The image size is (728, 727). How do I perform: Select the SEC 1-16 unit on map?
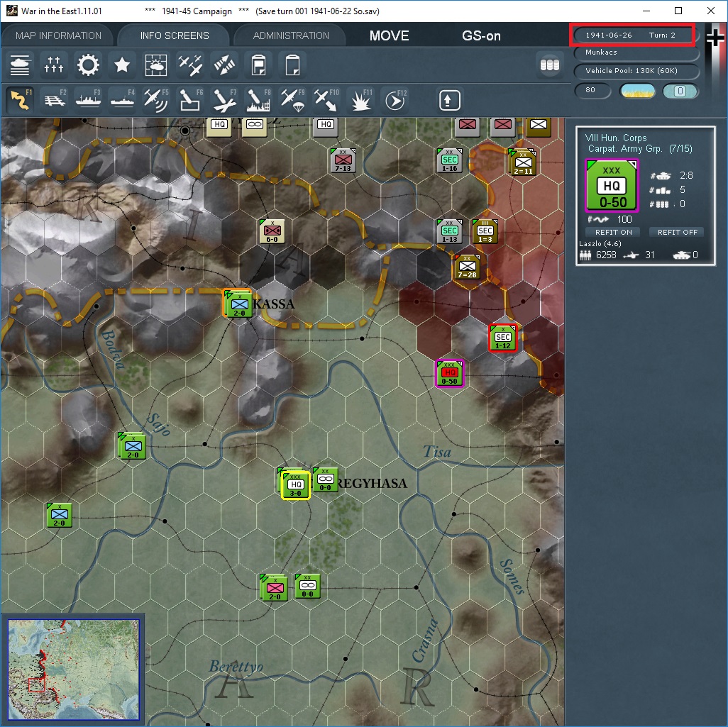pyautogui.click(x=449, y=160)
